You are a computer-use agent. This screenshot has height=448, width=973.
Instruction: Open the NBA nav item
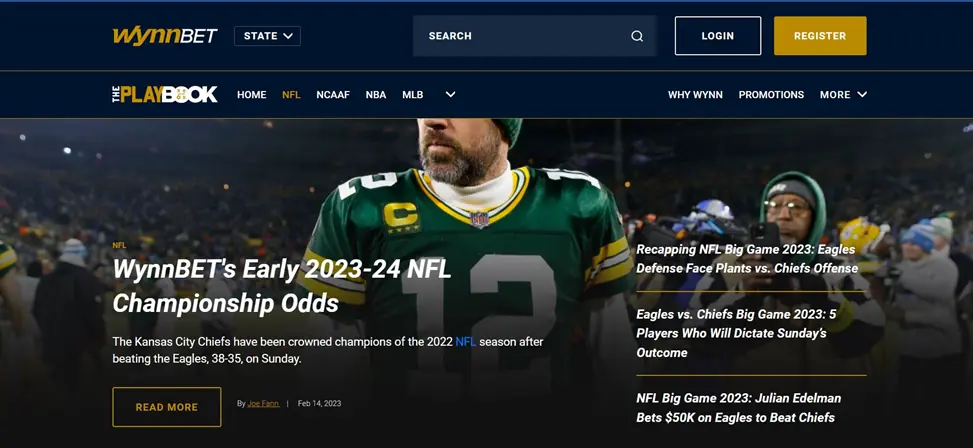point(375,95)
